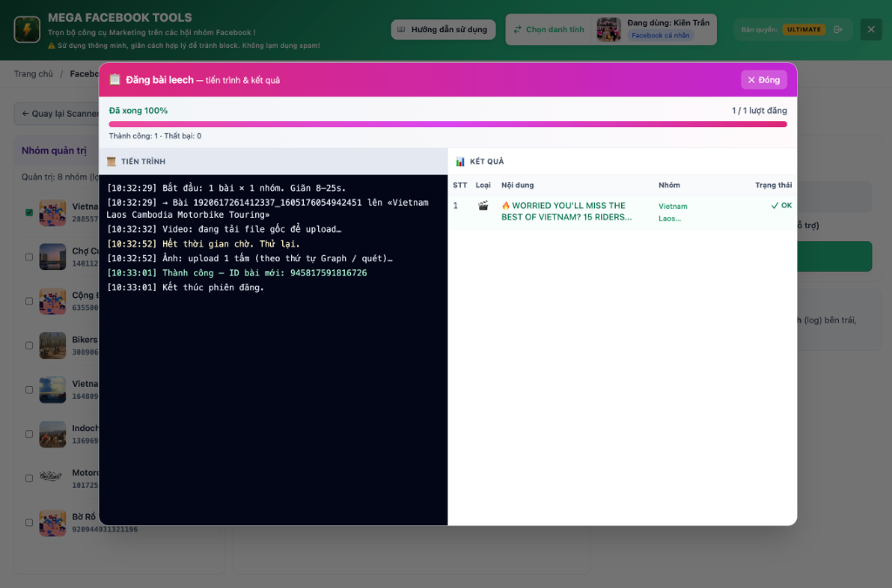The width and height of the screenshot is (892, 588).
Task: Click the Nội dung column header
Action: coord(517,186)
